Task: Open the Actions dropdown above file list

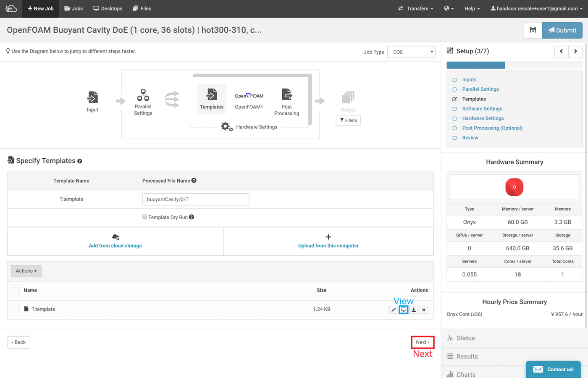Action: click(26, 271)
